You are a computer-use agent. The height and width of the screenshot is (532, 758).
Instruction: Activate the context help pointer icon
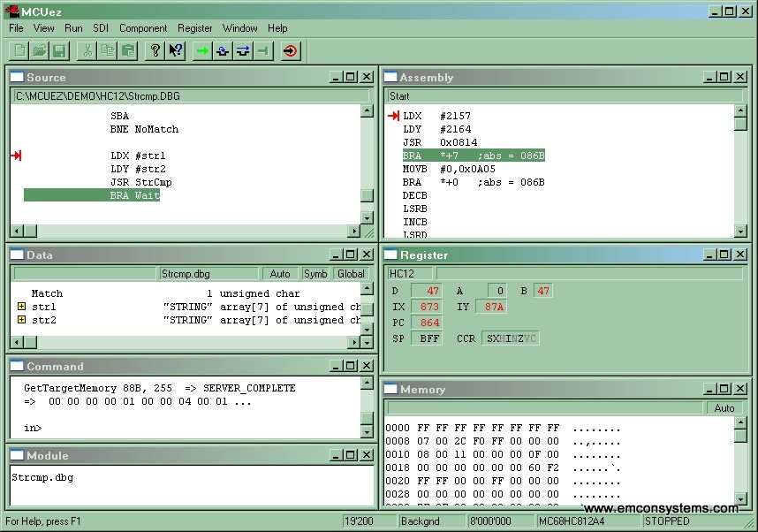coord(176,50)
